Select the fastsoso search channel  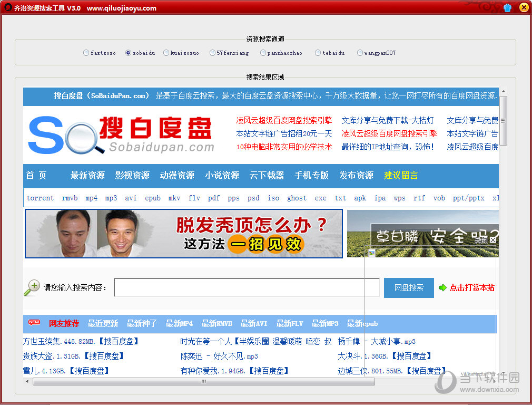(x=86, y=53)
